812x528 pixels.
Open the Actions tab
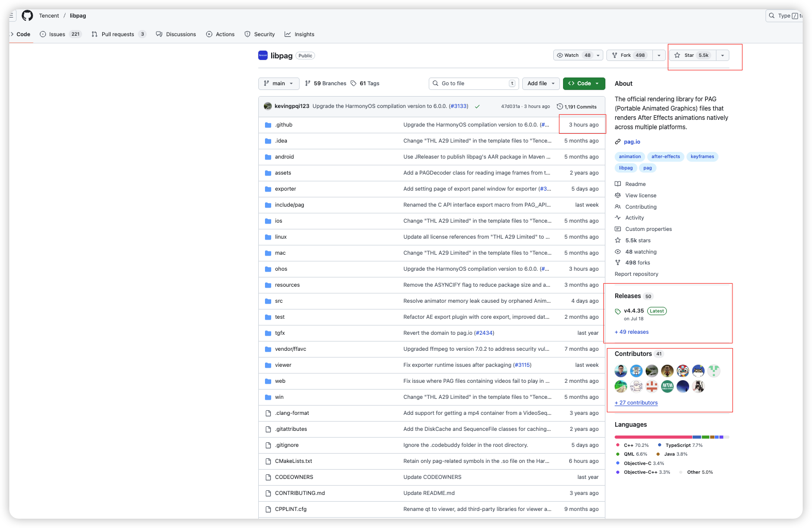click(x=221, y=34)
